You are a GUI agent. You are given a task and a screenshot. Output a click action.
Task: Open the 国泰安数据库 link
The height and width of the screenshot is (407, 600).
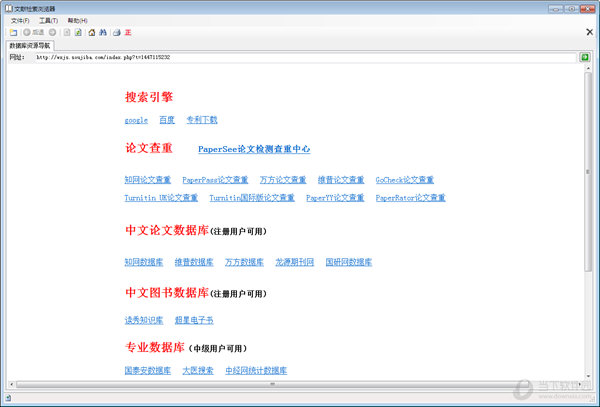(148, 370)
